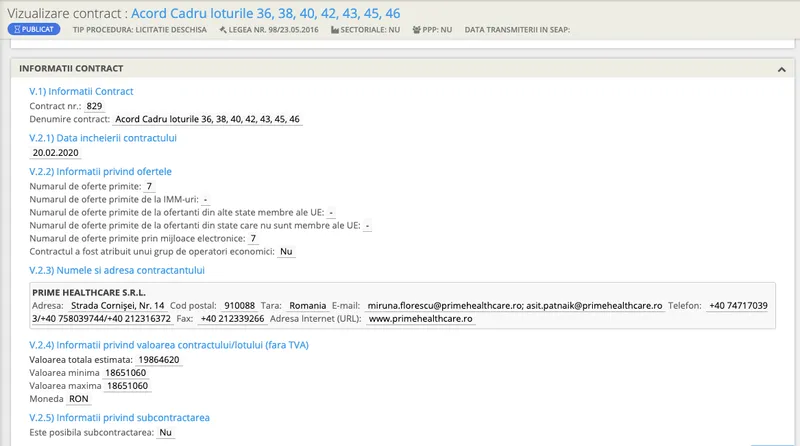The width and height of the screenshot is (800, 446).
Task: Click the gavel icon beside Legea nr. 98
Action: pyautogui.click(x=222, y=30)
